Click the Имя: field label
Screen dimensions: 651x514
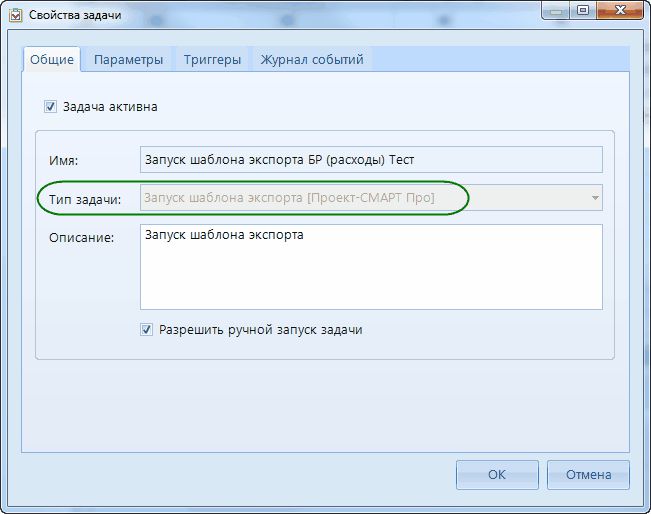tap(63, 161)
